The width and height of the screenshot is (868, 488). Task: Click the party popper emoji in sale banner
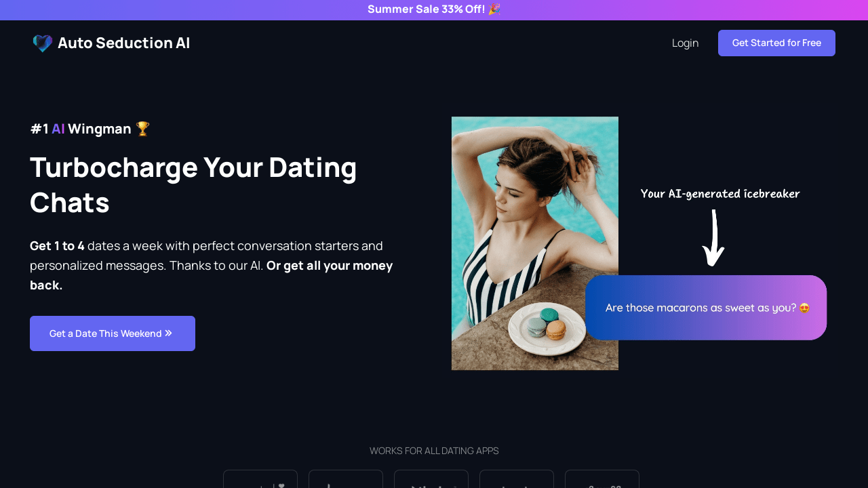pos(494,9)
